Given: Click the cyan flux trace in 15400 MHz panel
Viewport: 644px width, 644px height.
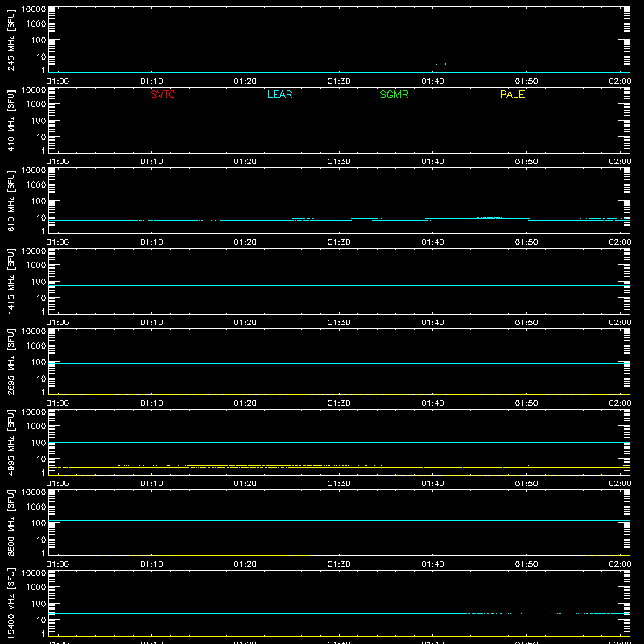Looking at the screenshot, I should tap(339, 613).
